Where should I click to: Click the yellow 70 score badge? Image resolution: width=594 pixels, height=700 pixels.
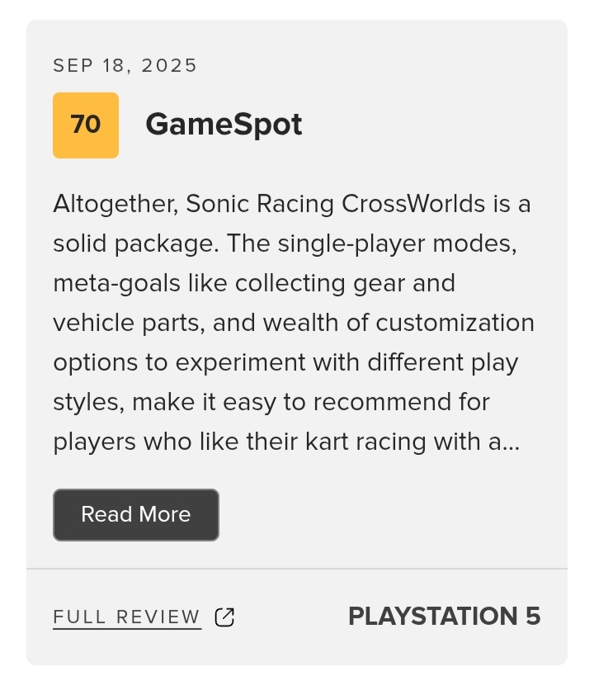click(86, 125)
